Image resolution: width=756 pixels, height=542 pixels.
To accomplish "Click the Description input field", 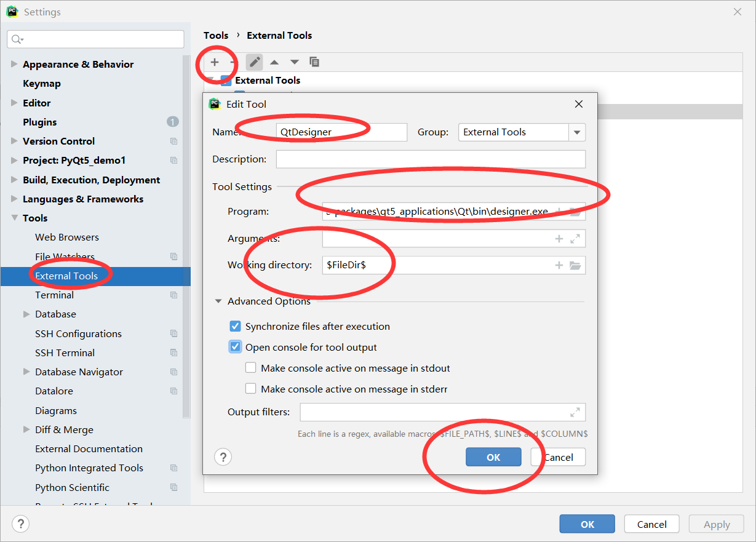I will [x=431, y=159].
